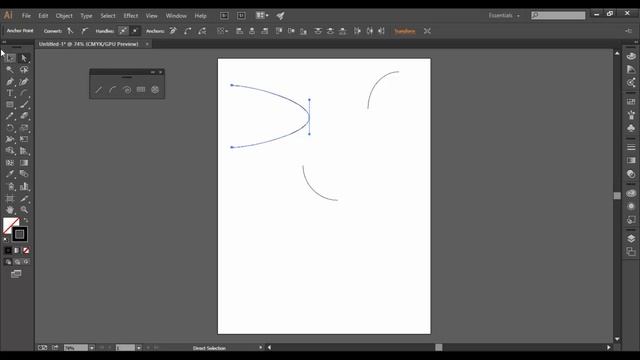Enable hide handles for multiple selected anchors
Screen dimensions: 640x360
135,31
